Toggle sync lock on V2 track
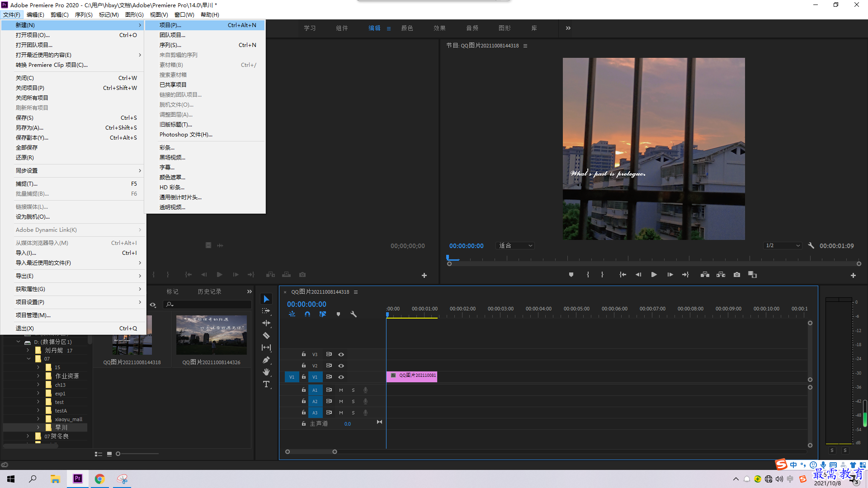Screen dimensions: 868x488 pyautogui.click(x=329, y=366)
